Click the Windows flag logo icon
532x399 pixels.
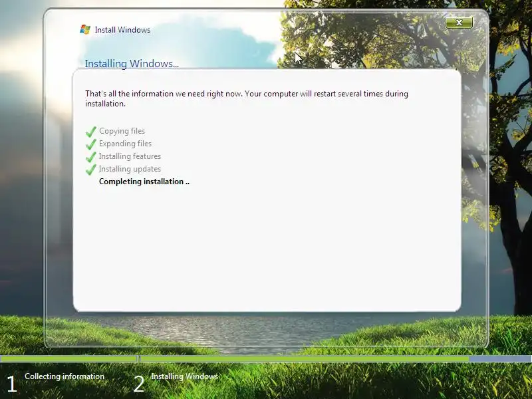tap(85, 29)
